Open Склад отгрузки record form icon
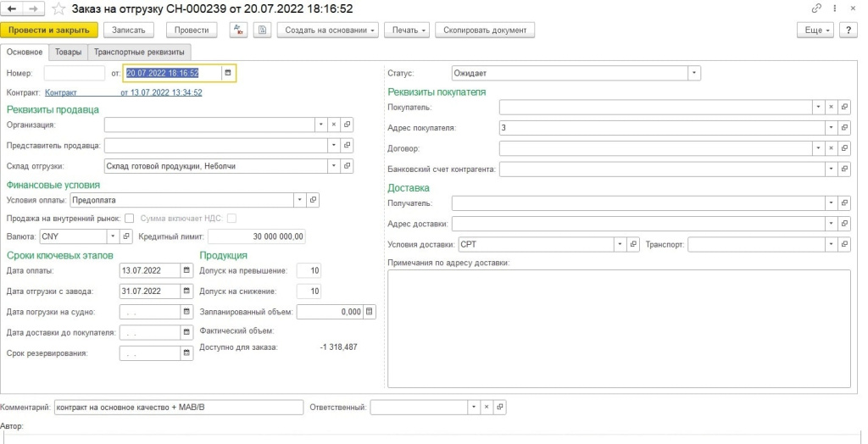 pyautogui.click(x=347, y=165)
